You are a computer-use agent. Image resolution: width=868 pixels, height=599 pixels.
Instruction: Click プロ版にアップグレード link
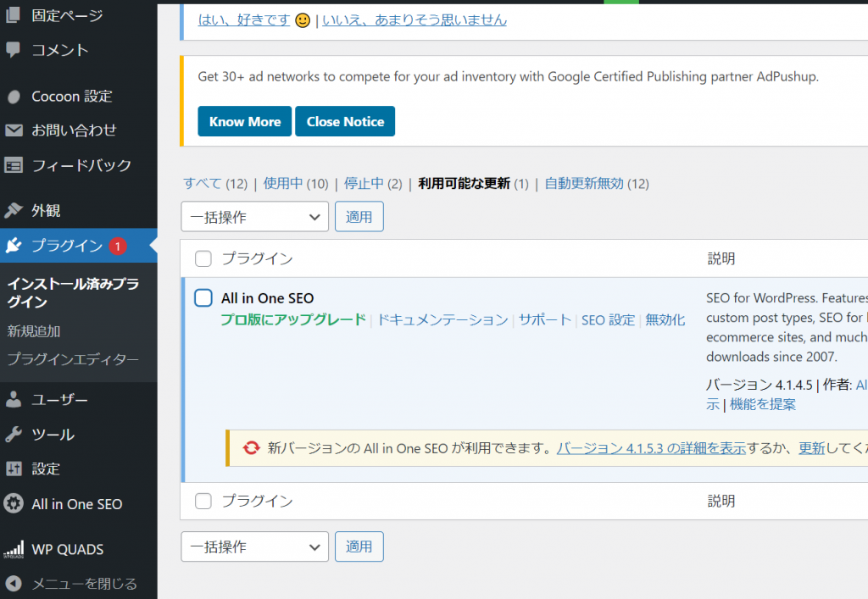coord(293,319)
